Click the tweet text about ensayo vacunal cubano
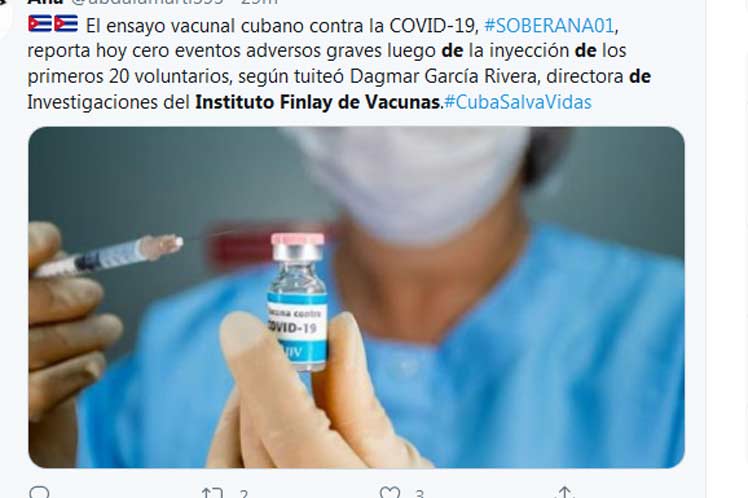Image resolution: width=748 pixels, height=498 pixels. pyautogui.click(x=339, y=63)
